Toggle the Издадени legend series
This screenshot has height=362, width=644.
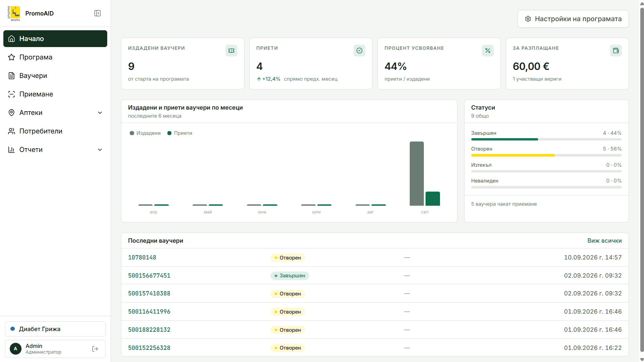coord(145,133)
